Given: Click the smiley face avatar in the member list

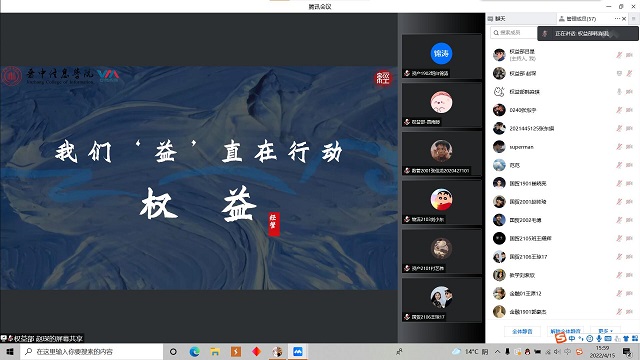Looking at the screenshot, I should [x=499, y=92].
